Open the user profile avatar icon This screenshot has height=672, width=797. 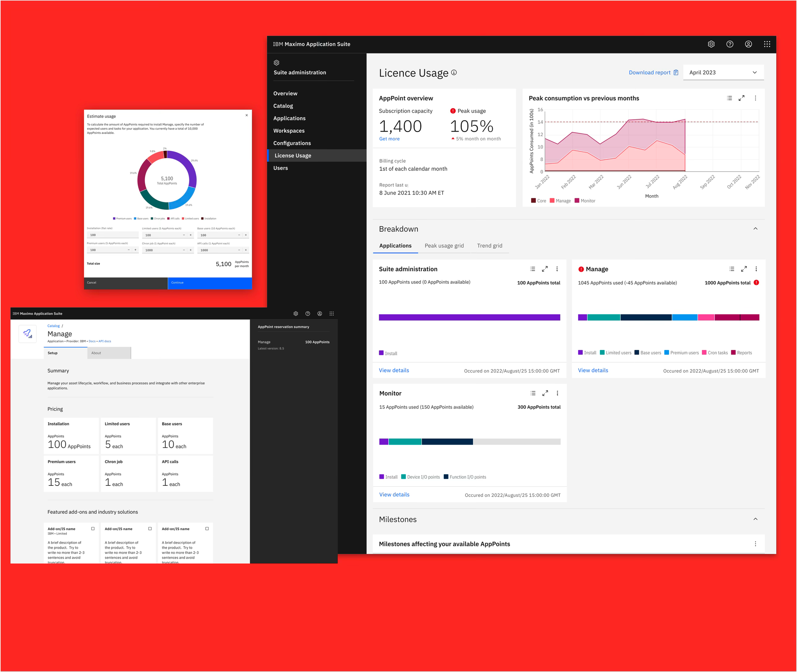tap(748, 44)
